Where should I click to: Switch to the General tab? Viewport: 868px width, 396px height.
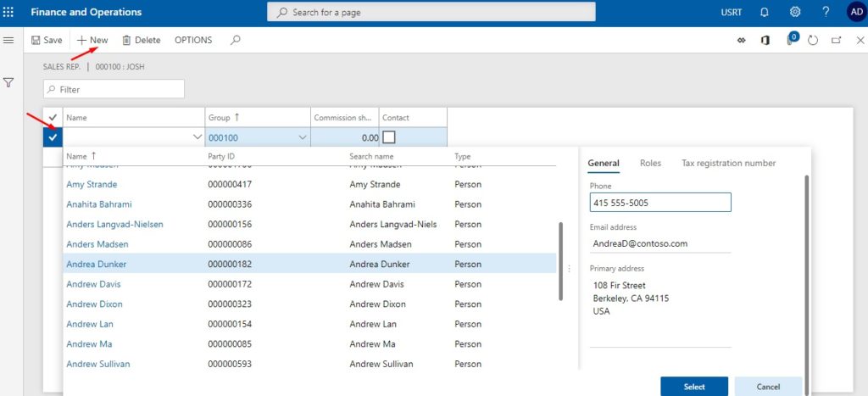[x=604, y=164]
